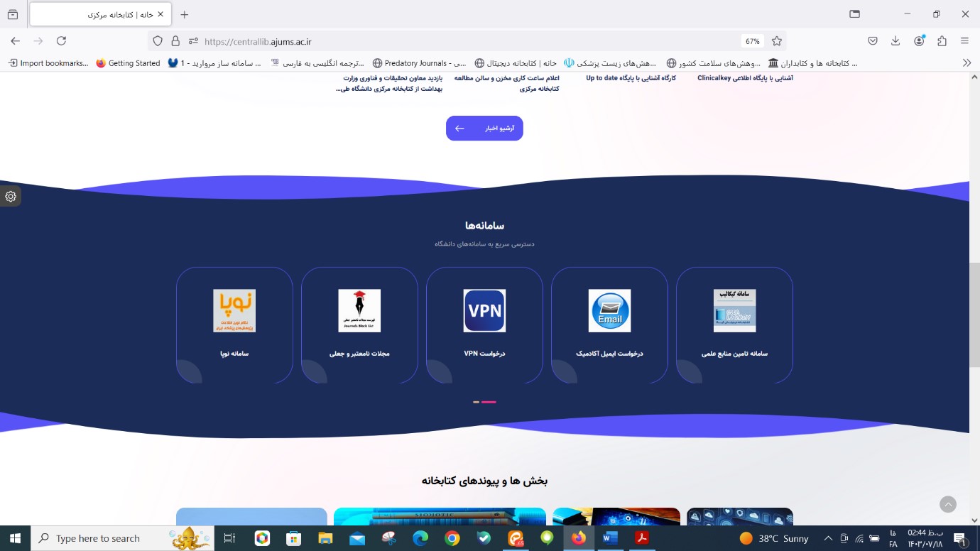Open the Firefox hamburger menu
Image resolution: width=980 pixels, height=551 pixels.
click(964, 41)
